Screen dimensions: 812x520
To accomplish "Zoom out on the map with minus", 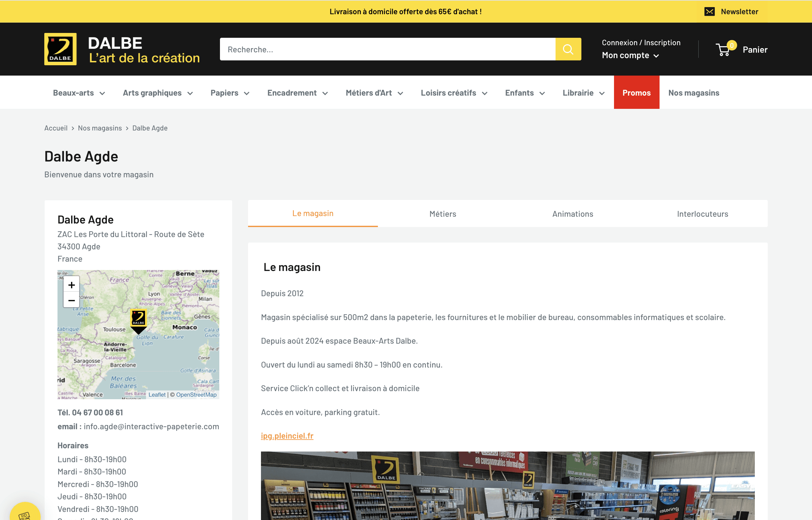I will (x=72, y=300).
